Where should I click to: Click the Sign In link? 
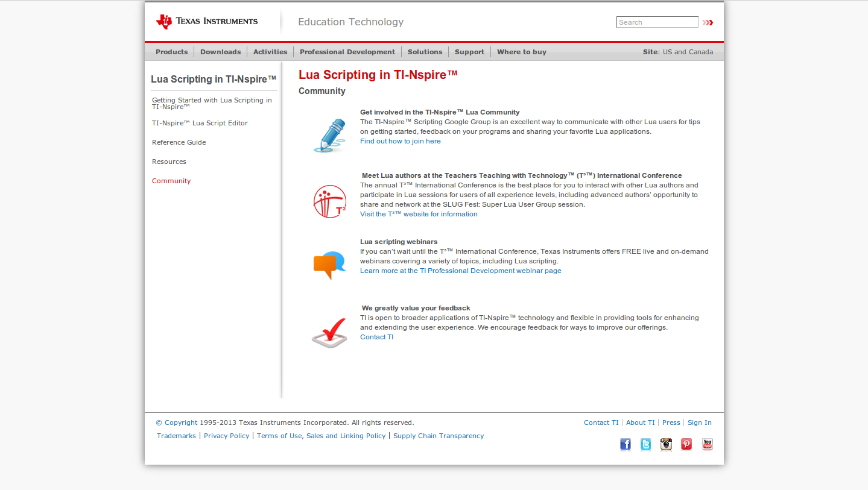tap(700, 422)
